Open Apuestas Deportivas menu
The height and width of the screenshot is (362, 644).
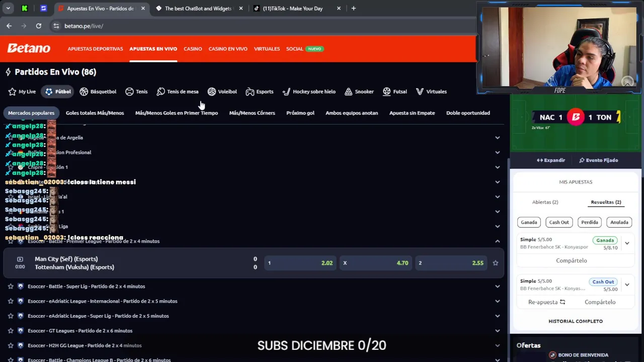coord(95,49)
